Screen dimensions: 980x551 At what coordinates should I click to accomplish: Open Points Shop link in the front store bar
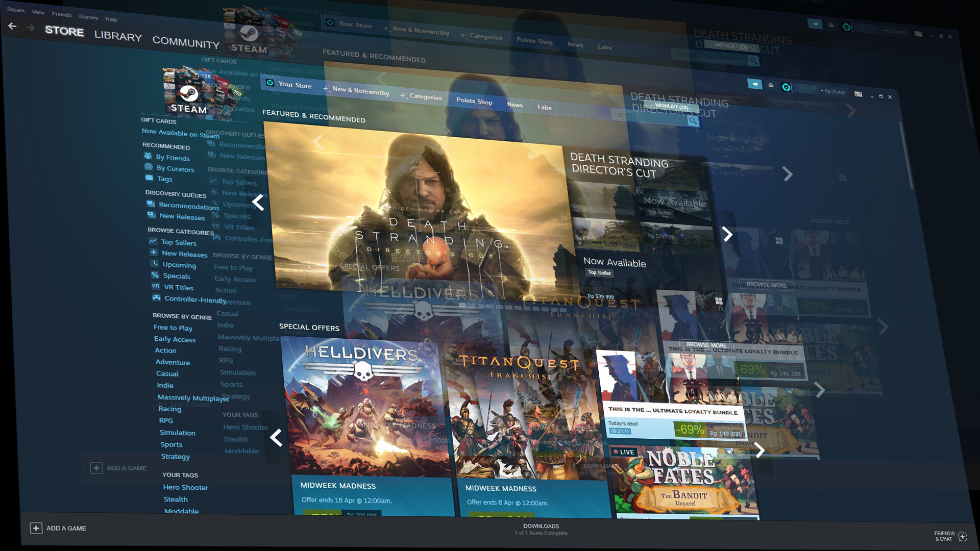coord(474,101)
